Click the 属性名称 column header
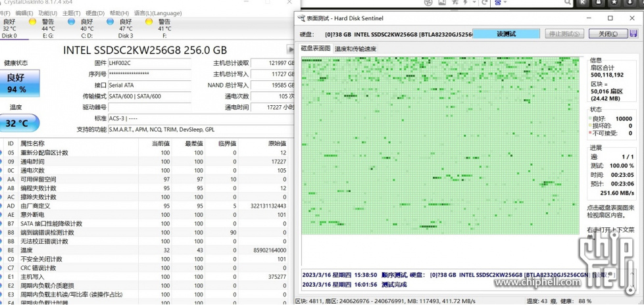Viewport: 644px width, 305px height. 77,143
